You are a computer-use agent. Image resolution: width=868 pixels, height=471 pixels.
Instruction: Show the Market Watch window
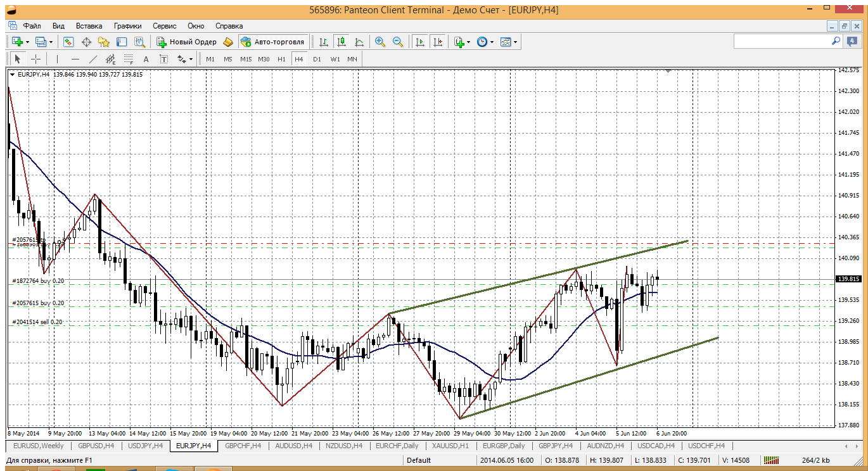(x=68, y=42)
